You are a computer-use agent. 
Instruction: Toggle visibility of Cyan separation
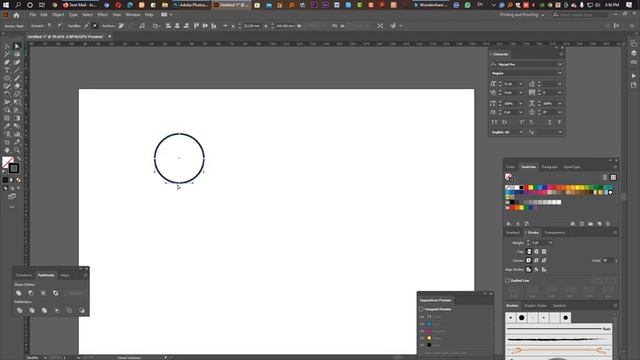(x=422, y=324)
